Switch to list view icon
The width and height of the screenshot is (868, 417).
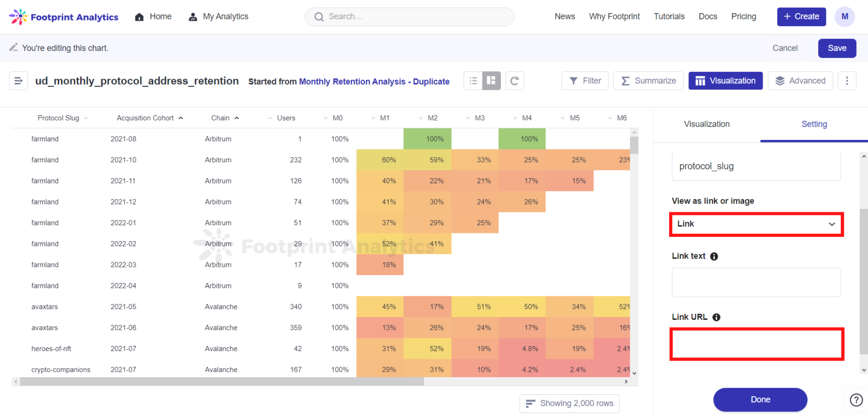click(x=473, y=81)
